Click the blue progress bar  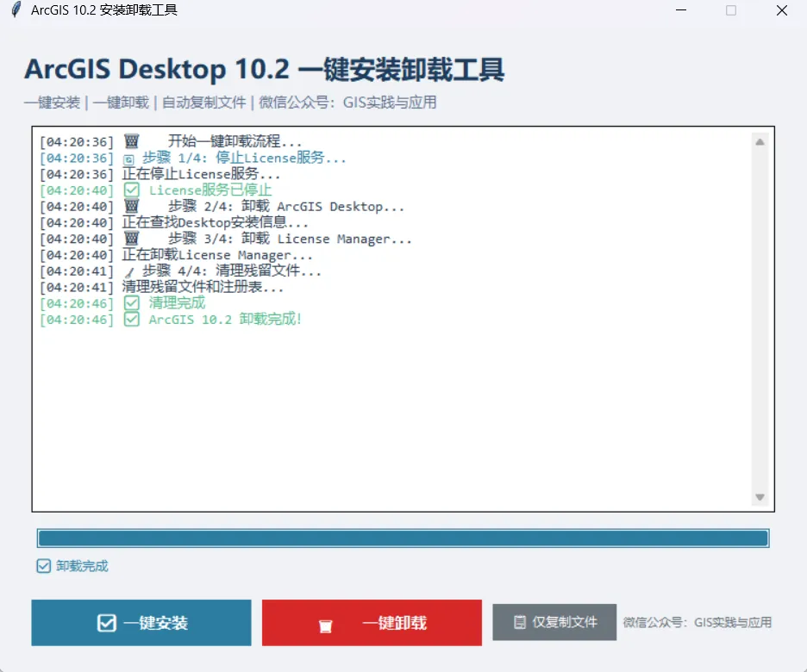403,538
